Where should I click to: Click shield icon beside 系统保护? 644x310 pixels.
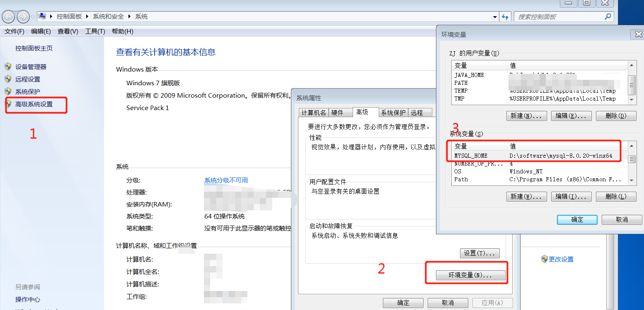pos(8,91)
